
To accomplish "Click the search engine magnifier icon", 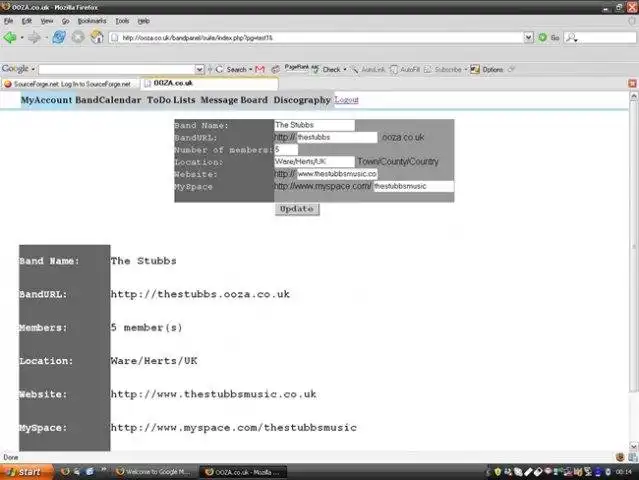I will pyautogui.click(x=571, y=37).
